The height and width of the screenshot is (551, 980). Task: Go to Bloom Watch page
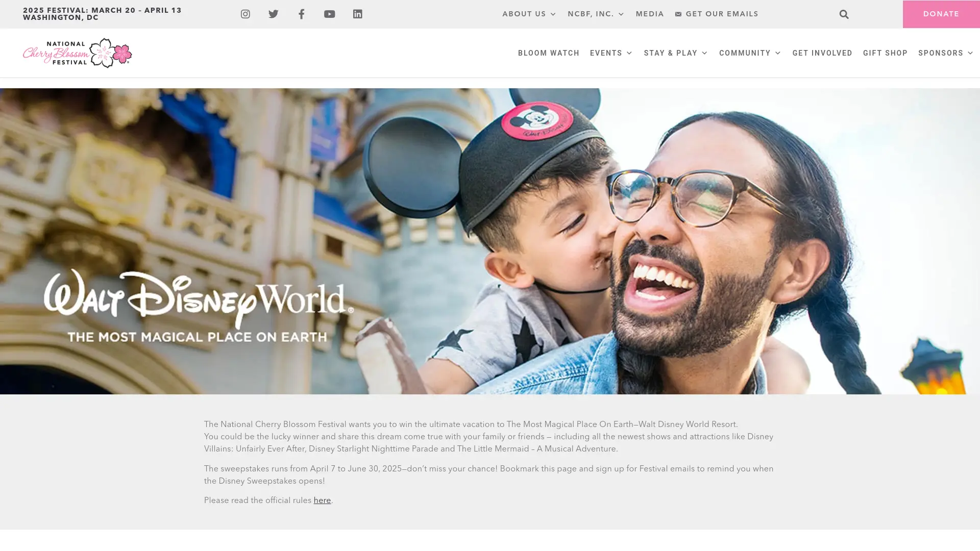[549, 53]
